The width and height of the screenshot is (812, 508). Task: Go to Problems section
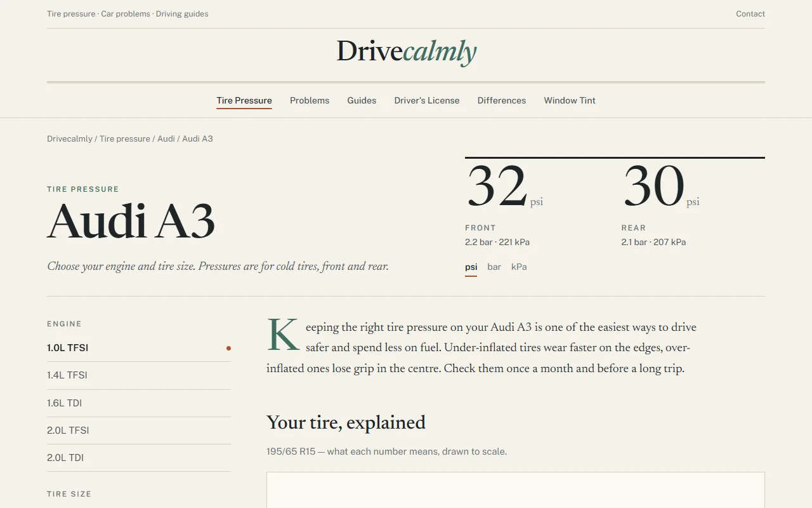(x=310, y=100)
